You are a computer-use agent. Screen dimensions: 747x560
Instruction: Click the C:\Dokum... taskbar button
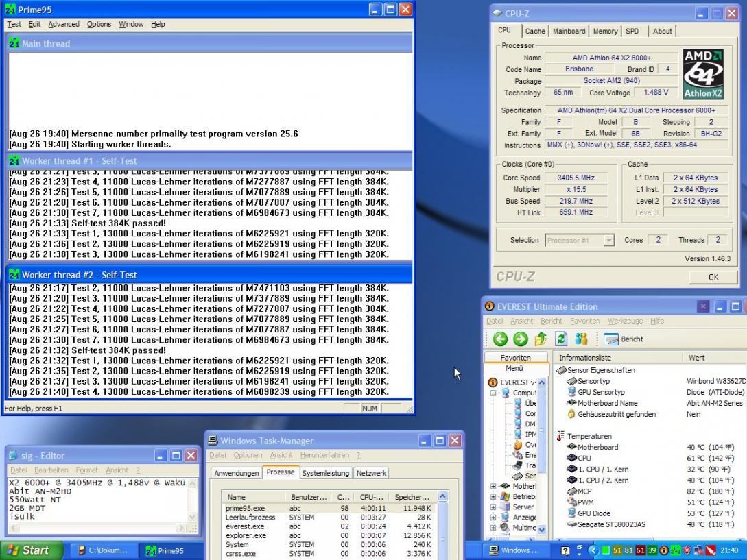click(104, 550)
